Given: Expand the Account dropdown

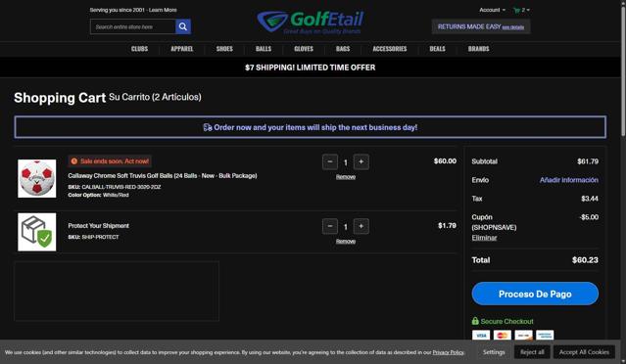Looking at the screenshot, I should pyautogui.click(x=492, y=10).
